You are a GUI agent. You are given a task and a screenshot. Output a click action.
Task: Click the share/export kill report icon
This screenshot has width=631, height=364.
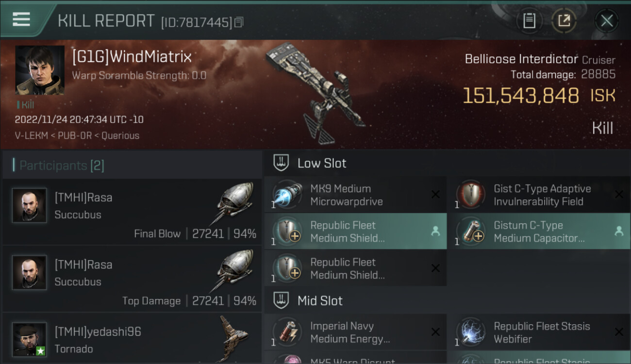tap(564, 21)
